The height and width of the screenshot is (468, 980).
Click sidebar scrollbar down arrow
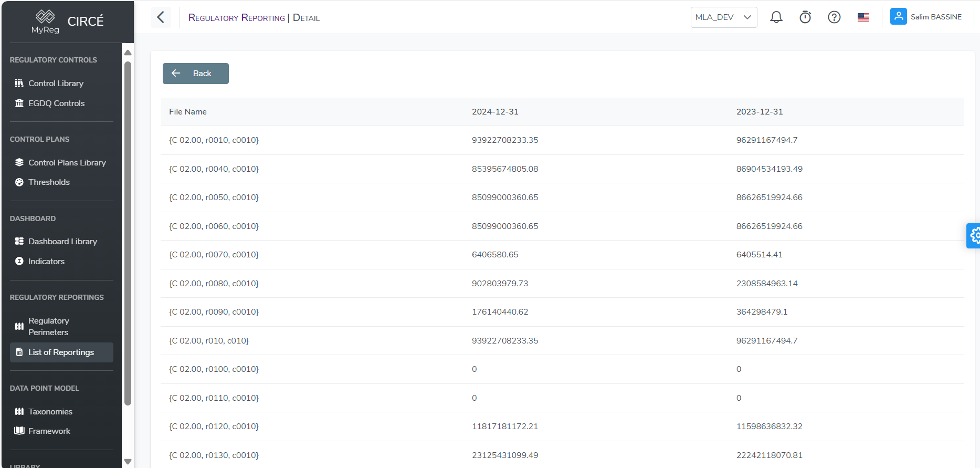tap(128, 462)
